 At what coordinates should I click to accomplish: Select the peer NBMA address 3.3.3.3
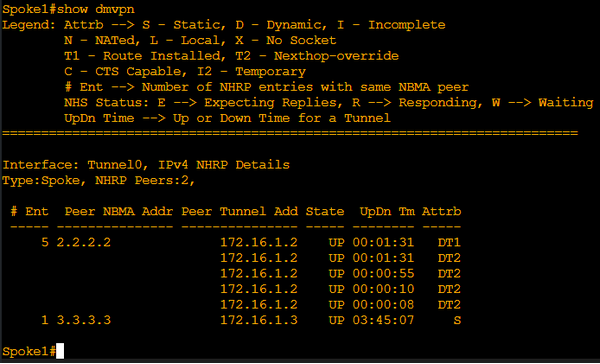[84, 320]
